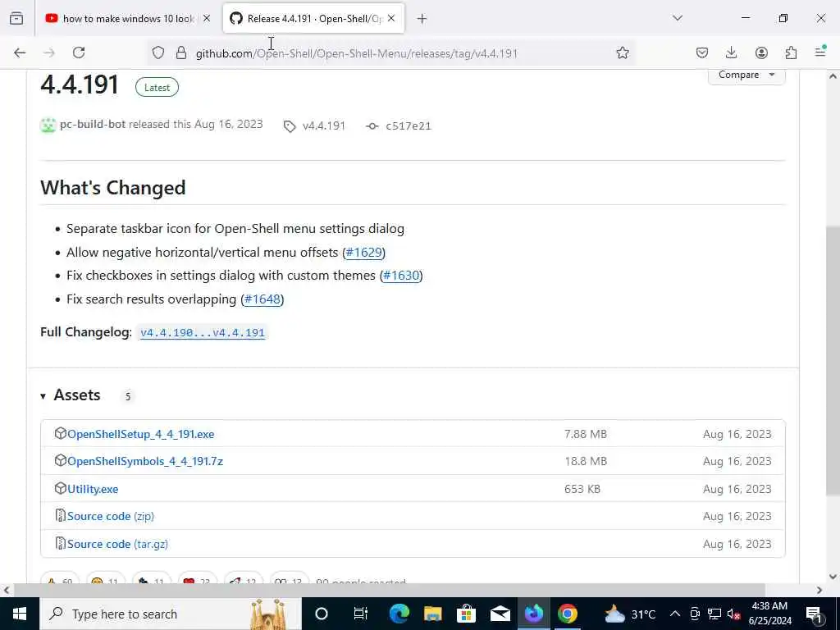The width and height of the screenshot is (840, 630).
Task: Open the Windows Start menu
Action: [x=20, y=614]
